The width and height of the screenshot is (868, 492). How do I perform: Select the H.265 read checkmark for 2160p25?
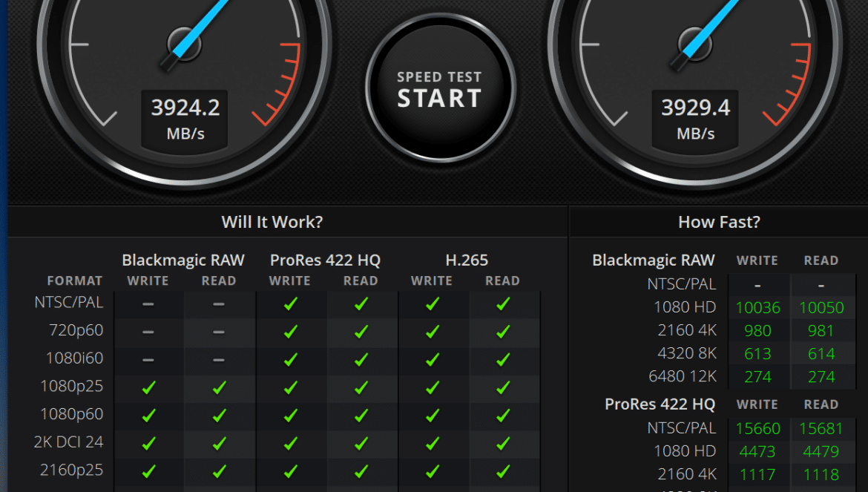[x=503, y=471]
